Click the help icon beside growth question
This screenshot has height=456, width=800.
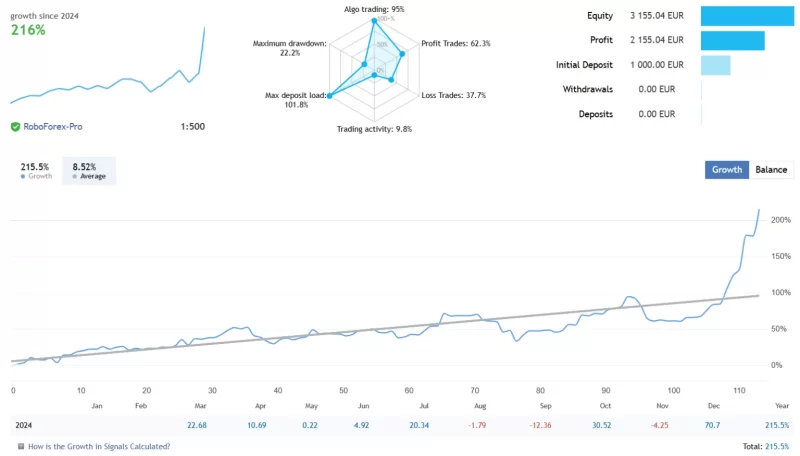[x=20, y=446]
